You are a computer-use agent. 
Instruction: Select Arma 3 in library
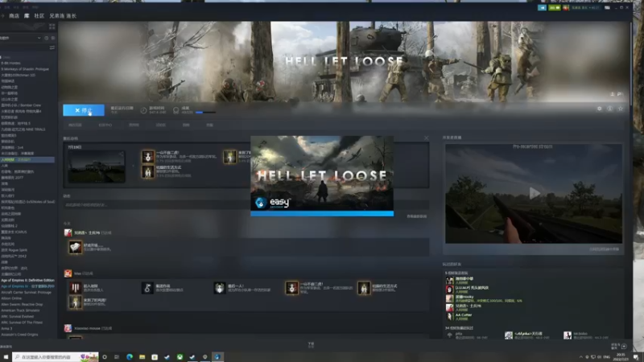(6, 329)
